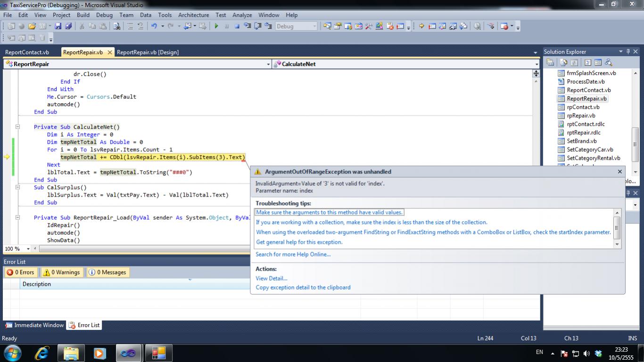Click the Solution Explorer vertical scrollbar thumb

[635, 144]
